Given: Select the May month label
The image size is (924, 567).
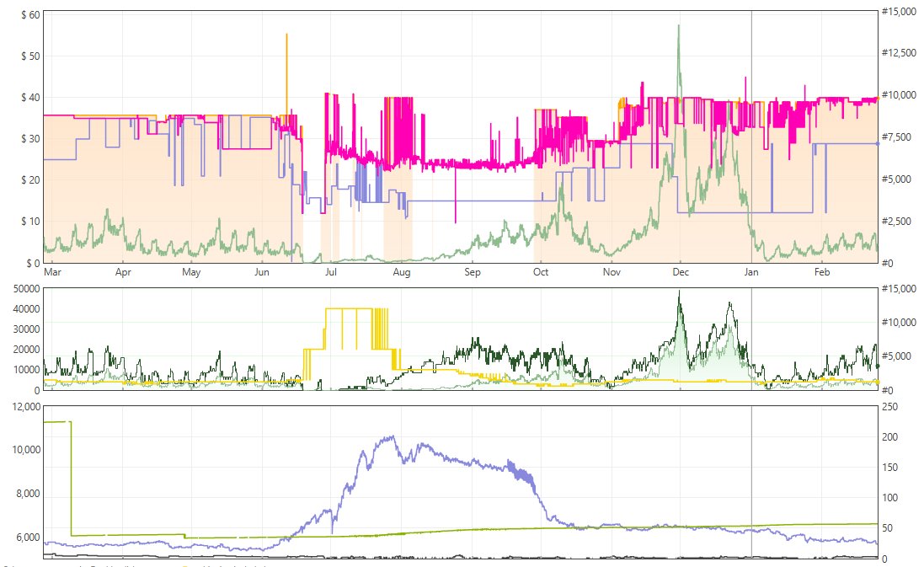Looking at the screenshot, I should point(191,272).
